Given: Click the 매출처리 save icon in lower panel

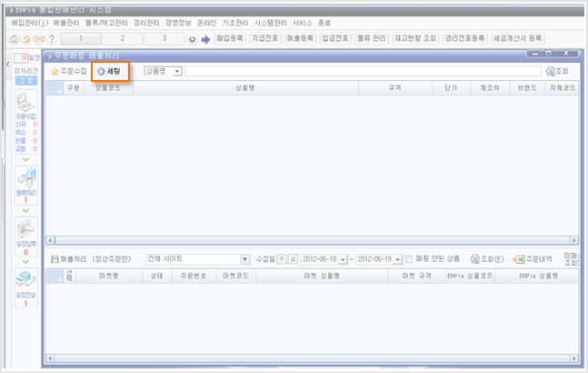Looking at the screenshot, I should [54, 259].
